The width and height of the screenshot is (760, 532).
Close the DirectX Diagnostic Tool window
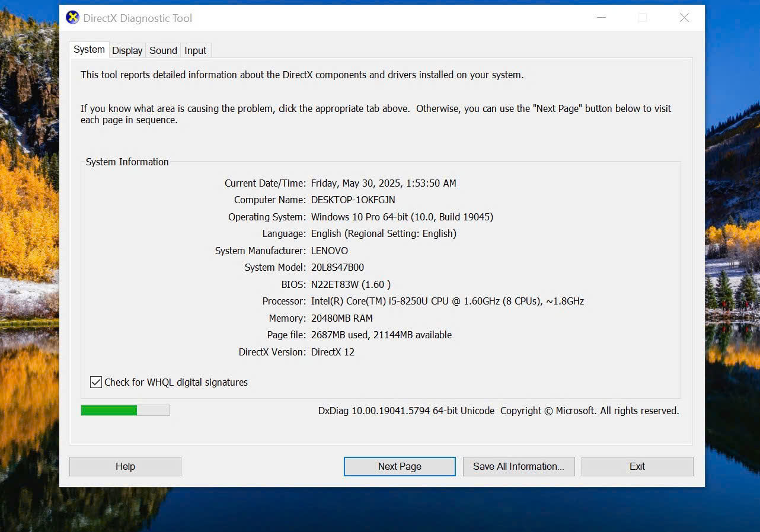[x=684, y=18]
